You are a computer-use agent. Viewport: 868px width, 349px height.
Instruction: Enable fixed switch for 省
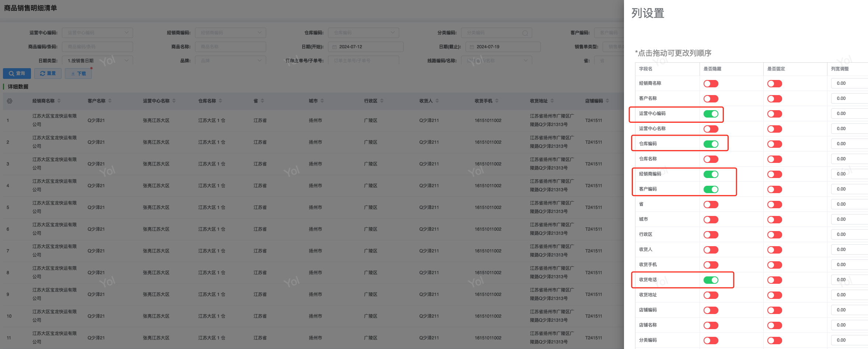tap(775, 205)
